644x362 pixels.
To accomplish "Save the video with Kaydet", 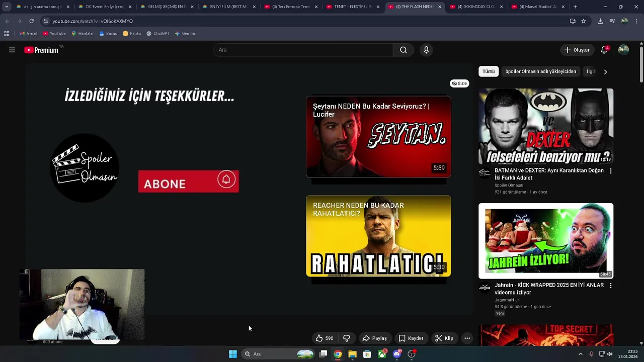I will [411, 338].
